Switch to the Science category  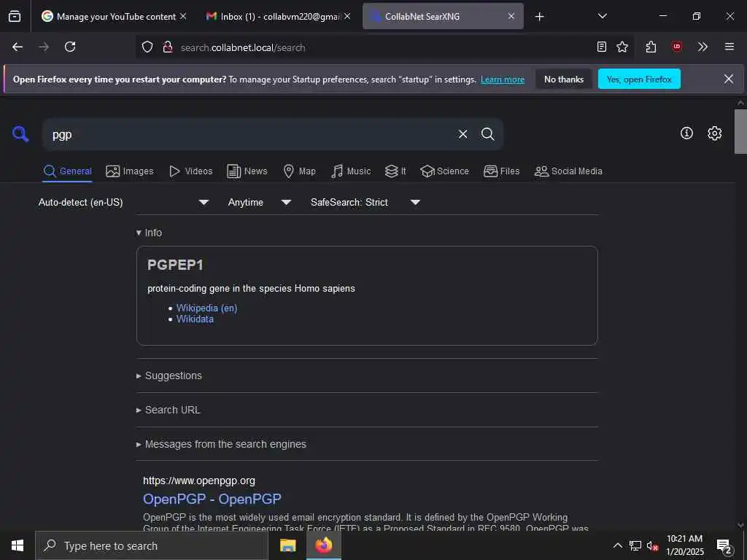tap(444, 171)
